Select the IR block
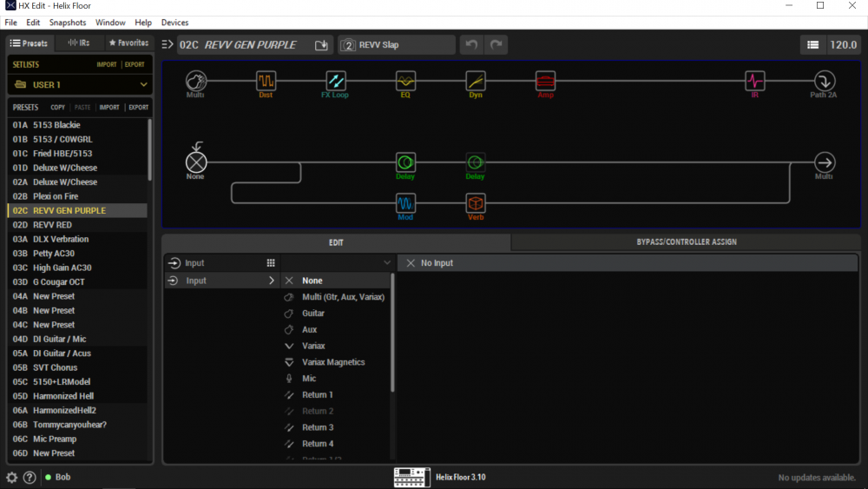 (754, 81)
